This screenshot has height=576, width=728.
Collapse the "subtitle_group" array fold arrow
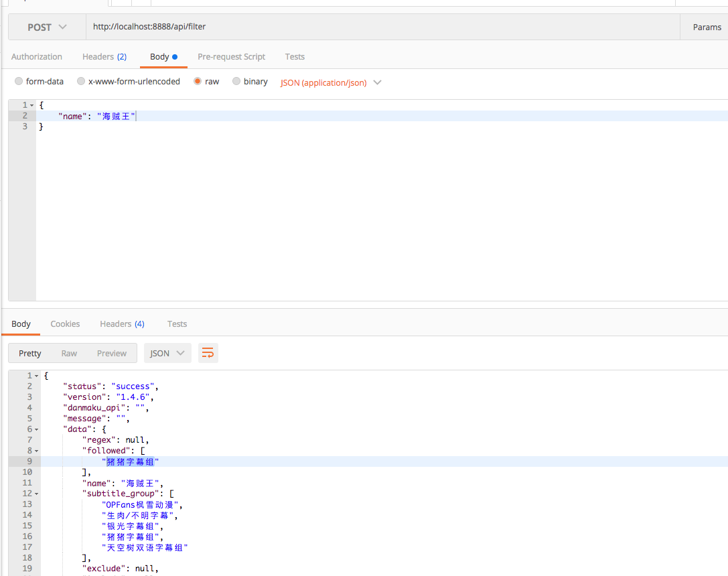(x=37, y=494)
